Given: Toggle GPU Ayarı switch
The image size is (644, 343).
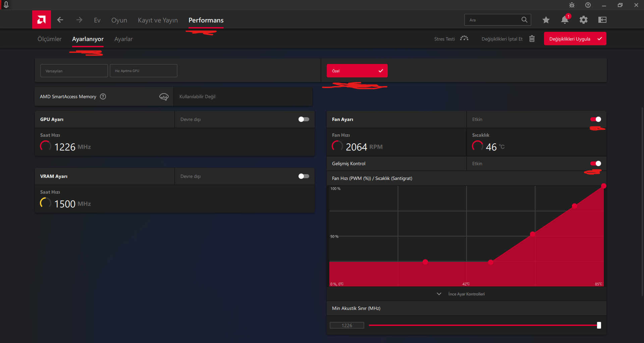Looking at the screenshot, I should [x=304, y=119].
